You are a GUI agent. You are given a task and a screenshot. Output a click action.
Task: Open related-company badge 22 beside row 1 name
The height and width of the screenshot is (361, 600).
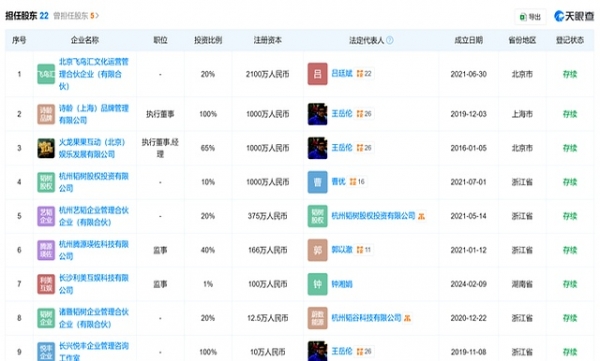(364, 74)
